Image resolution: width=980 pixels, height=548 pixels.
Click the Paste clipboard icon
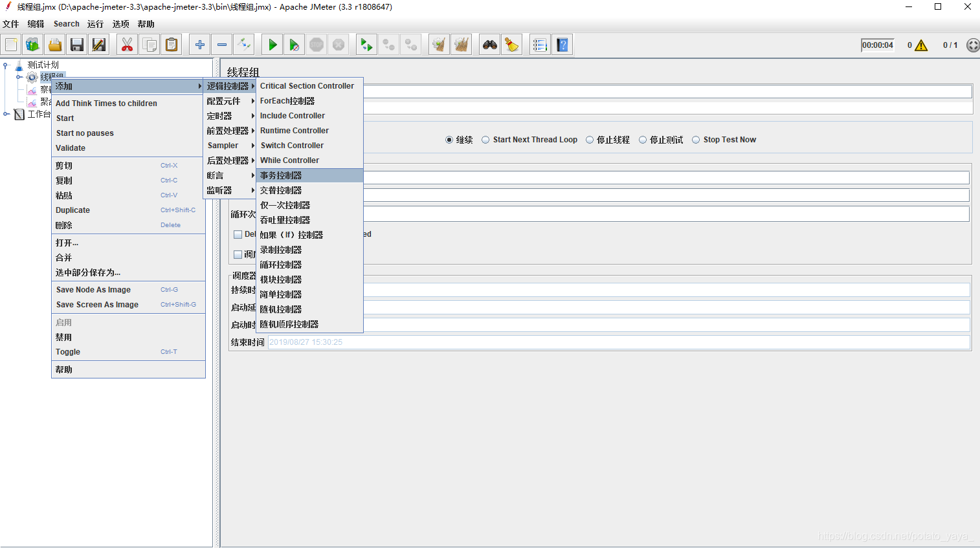point(172,45)
